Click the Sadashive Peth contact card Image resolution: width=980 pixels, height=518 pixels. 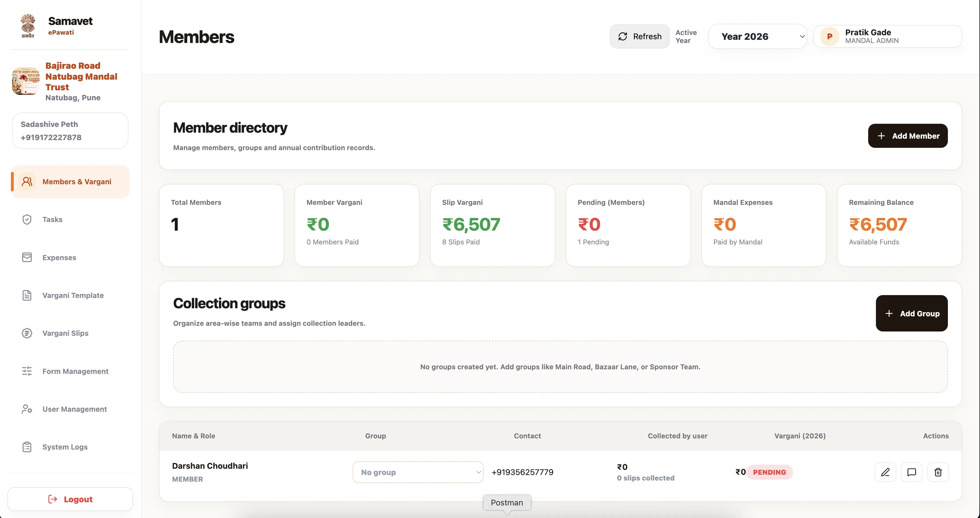[70, 130]
